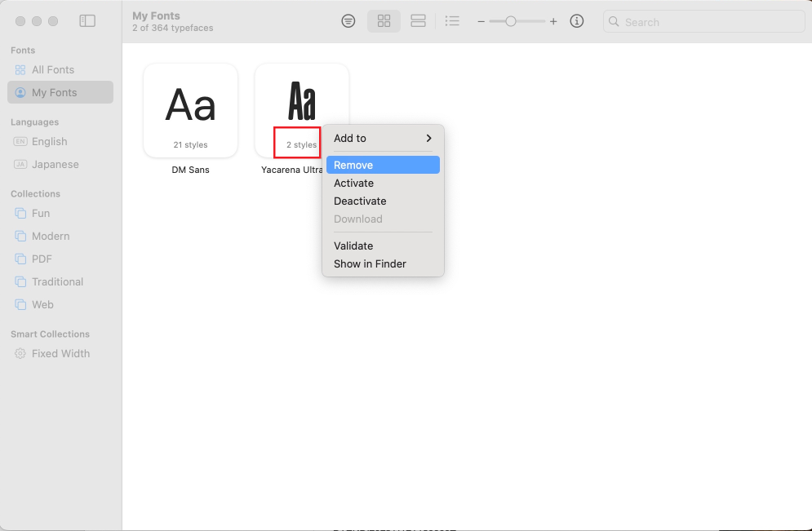This screenshot has width=812, height=531.
Task: Click the Fun collection icon
Action: point(20,213)
